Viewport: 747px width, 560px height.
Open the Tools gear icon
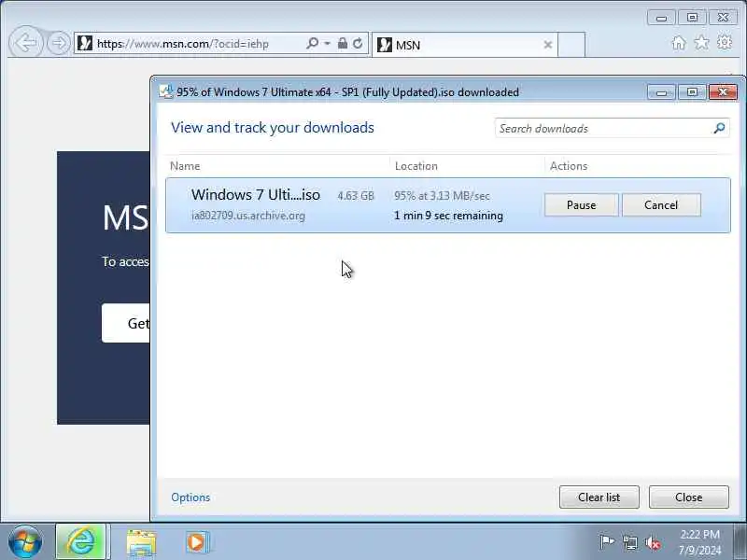pos(725,43)
